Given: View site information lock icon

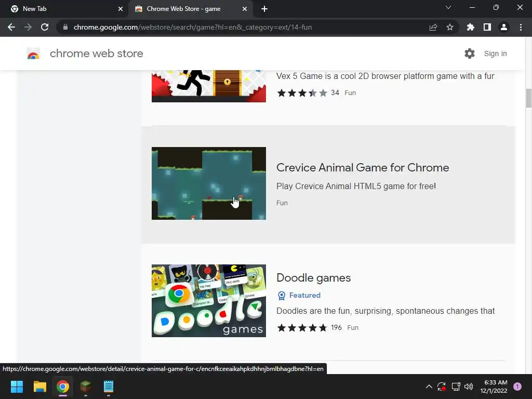Looking at the screenshot, I should (x=65, y=27).
